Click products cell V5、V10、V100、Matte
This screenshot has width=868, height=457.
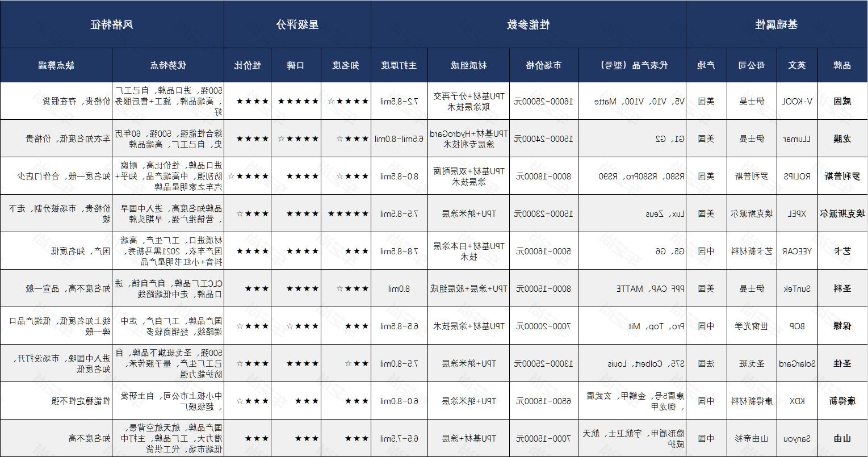click(x=632, y=101)
